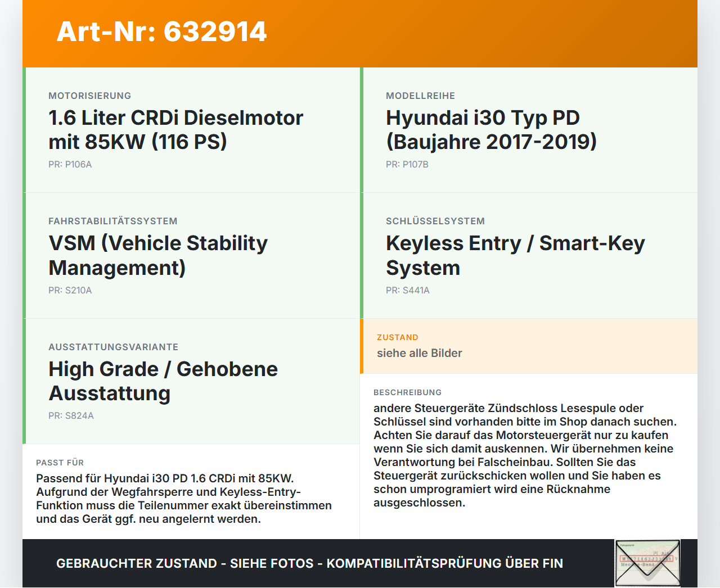Click the ZUSTAND label
The image size is (720, 588).
coord(397,337)
